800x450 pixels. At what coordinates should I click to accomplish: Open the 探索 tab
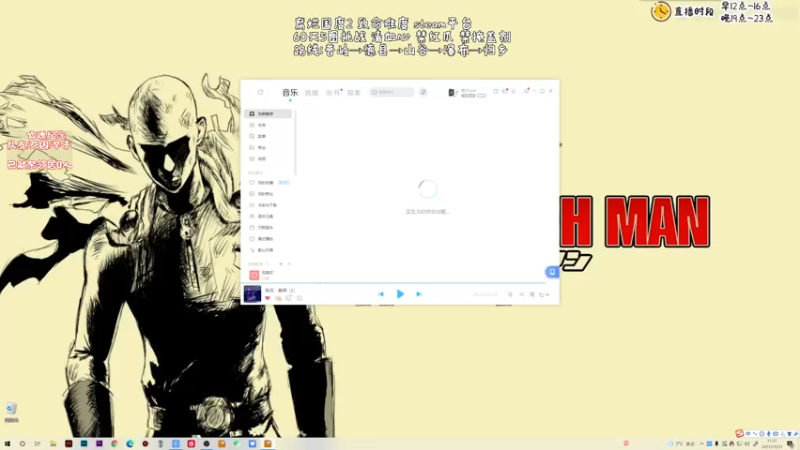tap(354, 93)
